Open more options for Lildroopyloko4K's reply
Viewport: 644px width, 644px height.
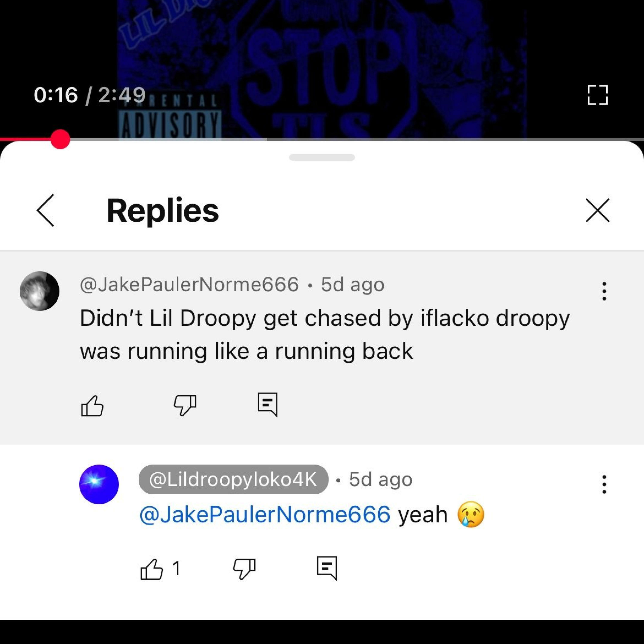604,484
